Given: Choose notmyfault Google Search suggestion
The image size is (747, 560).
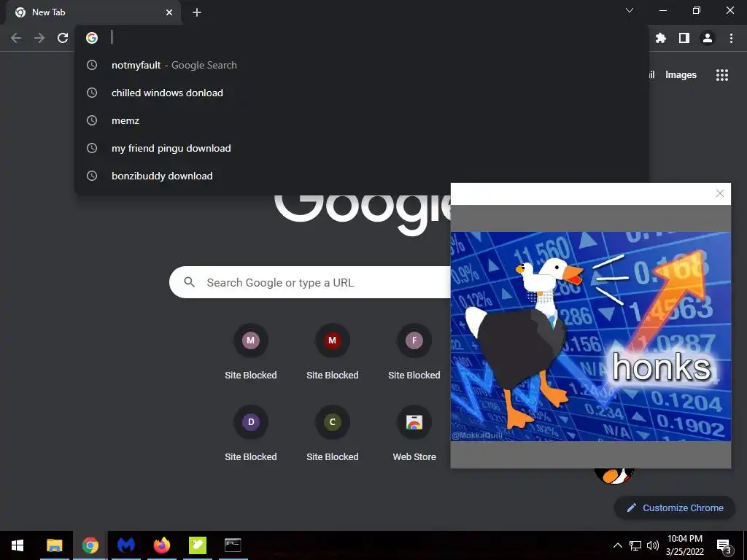Looking at the screenshot, I should 362,65.
